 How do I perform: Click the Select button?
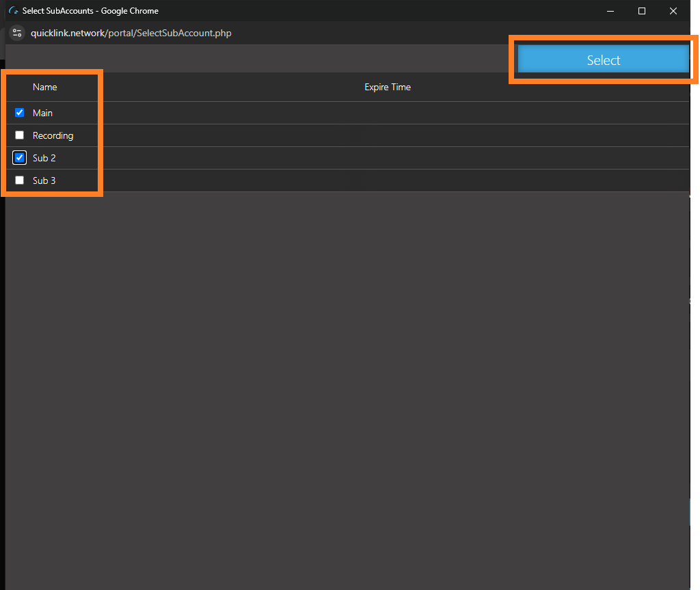pos(602,59)
